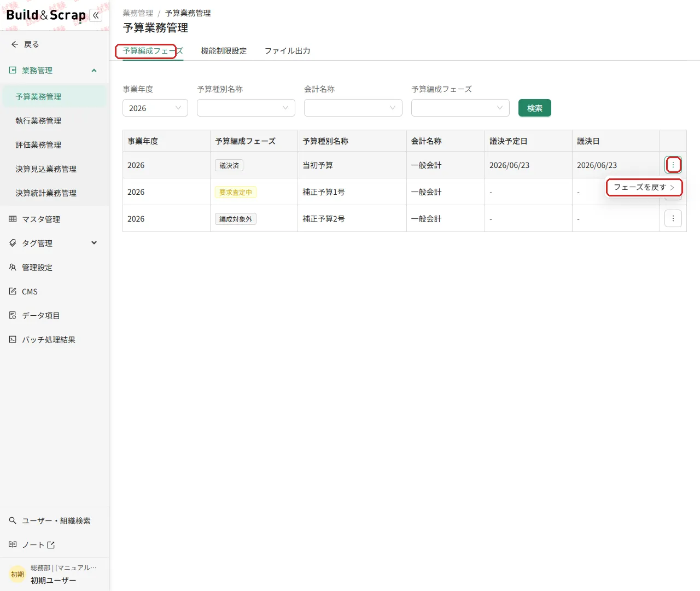Click the 議決予定日 value 2026/06/23
The width and height of the screenshot is (700, 591).
(509, 165)
